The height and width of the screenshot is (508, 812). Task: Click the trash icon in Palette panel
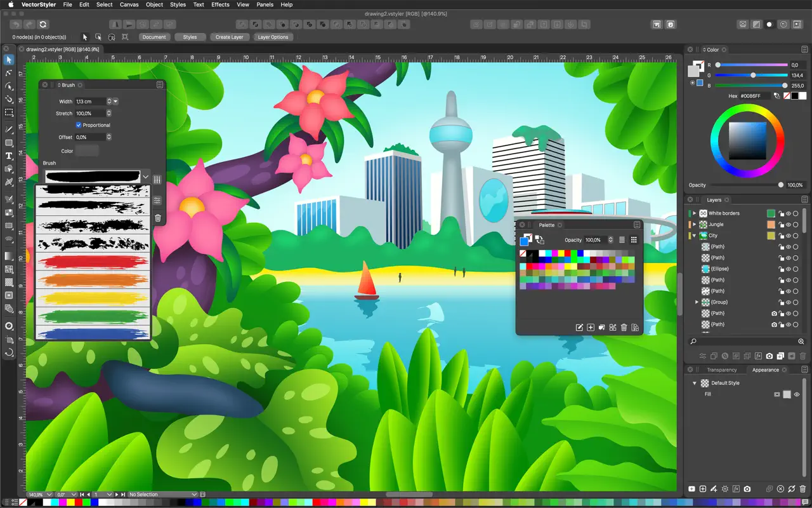tap(624, 328)
